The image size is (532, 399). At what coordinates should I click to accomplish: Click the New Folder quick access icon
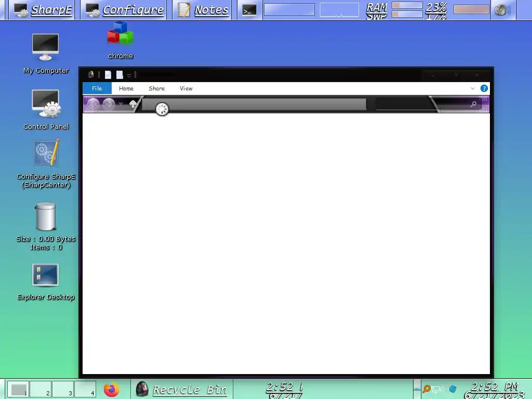click(119, 75)
